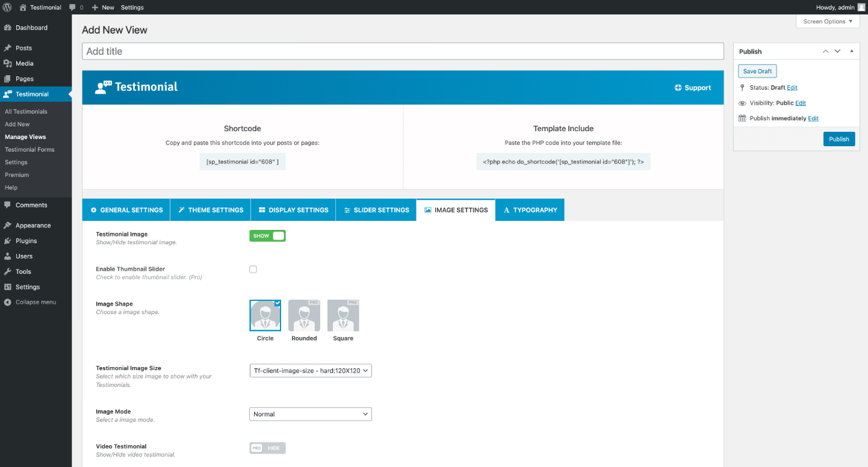868x467 pixels.
Task: Click the blue Publish button
Action: coord(839,139)
